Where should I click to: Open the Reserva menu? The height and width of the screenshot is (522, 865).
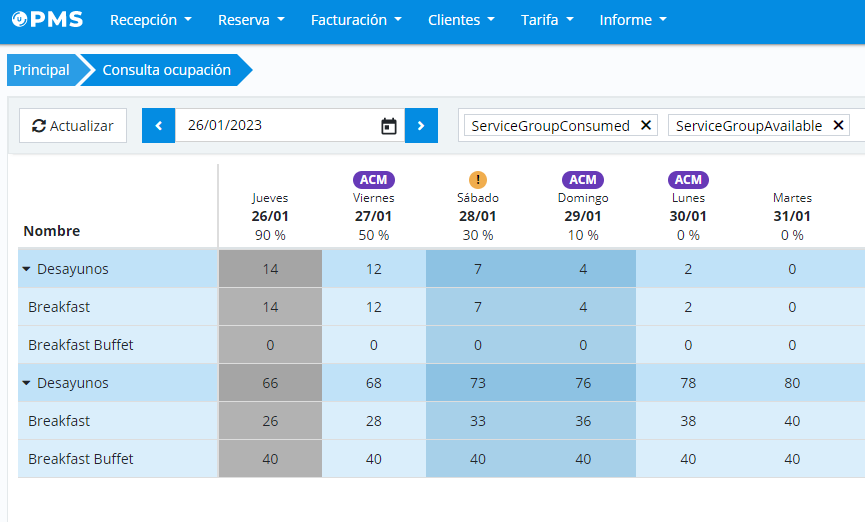(x=251, y=20)
